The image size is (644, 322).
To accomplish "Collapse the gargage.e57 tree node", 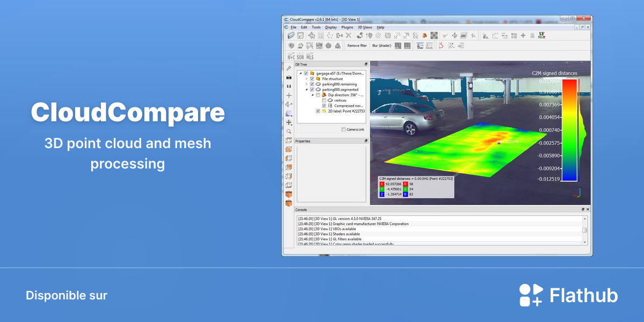I will [x=301, y=74].
